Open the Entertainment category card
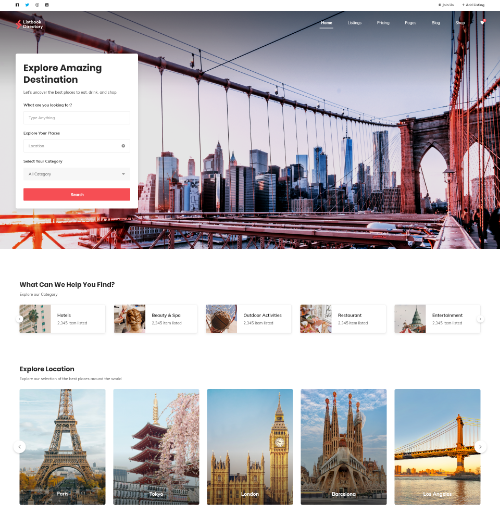The image size is (500, 525). point(437,319)
